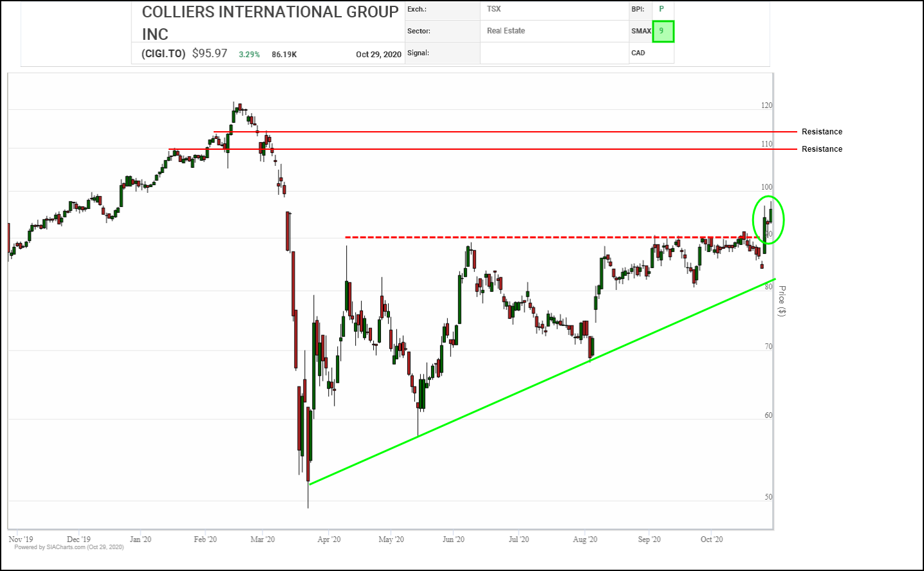Select the BPI value P
The width and height of the screenshot is (924, 571).
pyautogui.click(x=661, y=9)
